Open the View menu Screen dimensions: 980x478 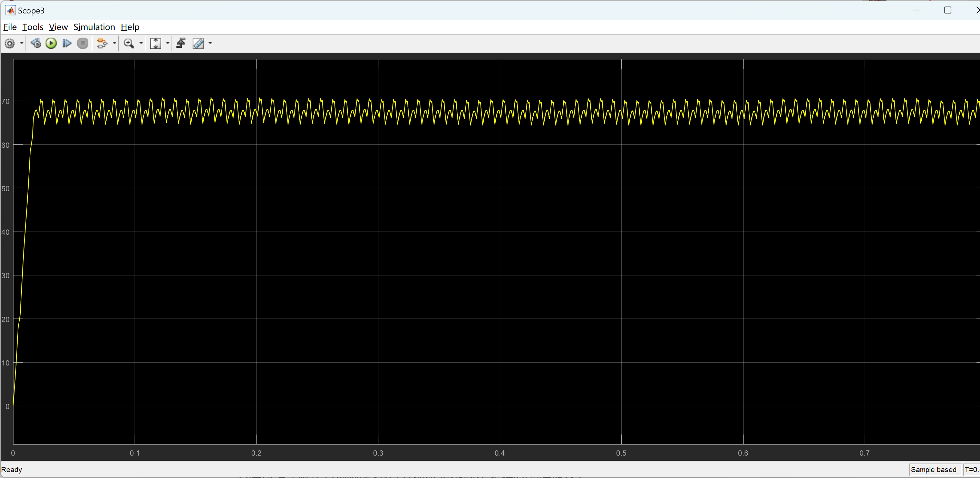pyautogui.click(x=58, y=27)
